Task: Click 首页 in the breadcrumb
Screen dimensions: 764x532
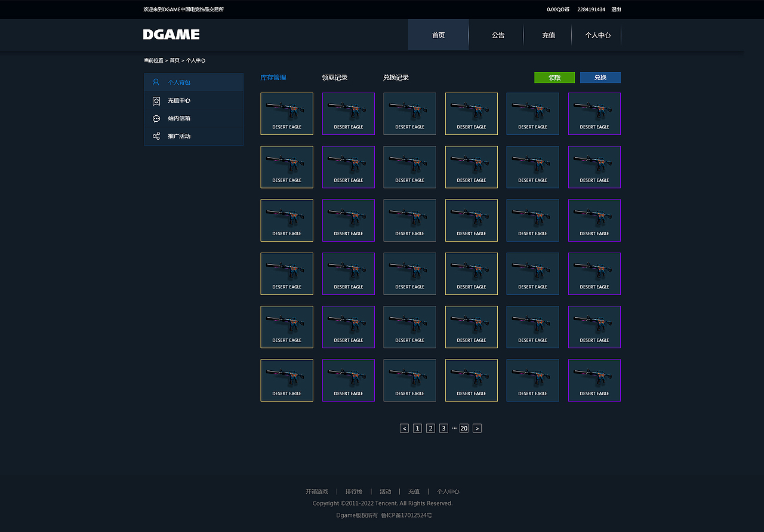Action: point(174,60)
